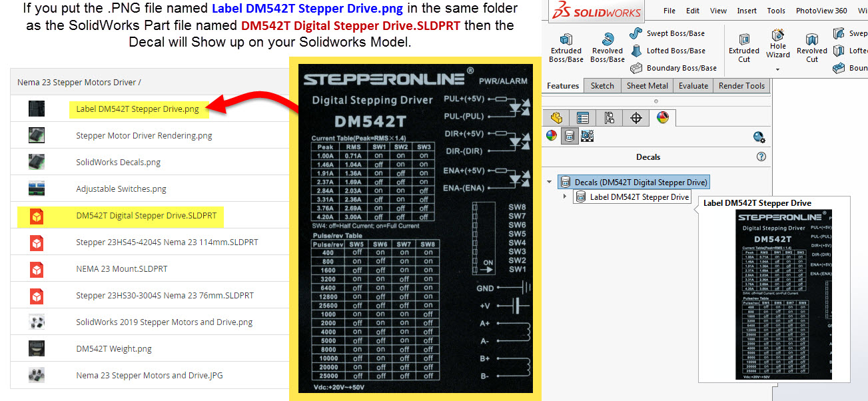Open the Insert menu
The image size is (868, 401).
click(x=747, y=11)
